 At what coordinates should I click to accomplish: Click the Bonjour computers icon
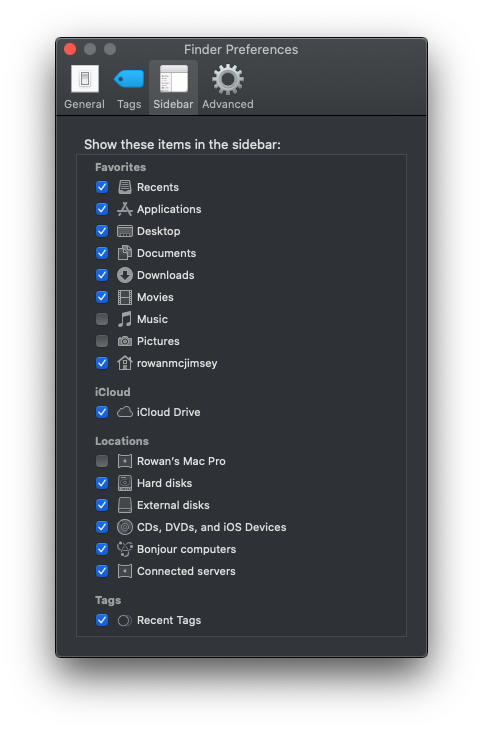[124, 549]
